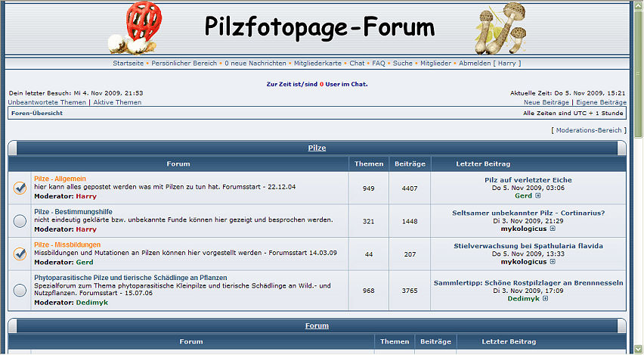Click the Themen count 968
The height and width of the screenshot is (355, 644).
click(368, 291)
